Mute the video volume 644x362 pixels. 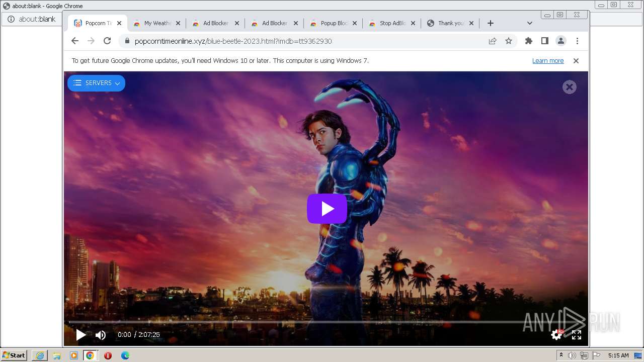click(x=101, y=335)
